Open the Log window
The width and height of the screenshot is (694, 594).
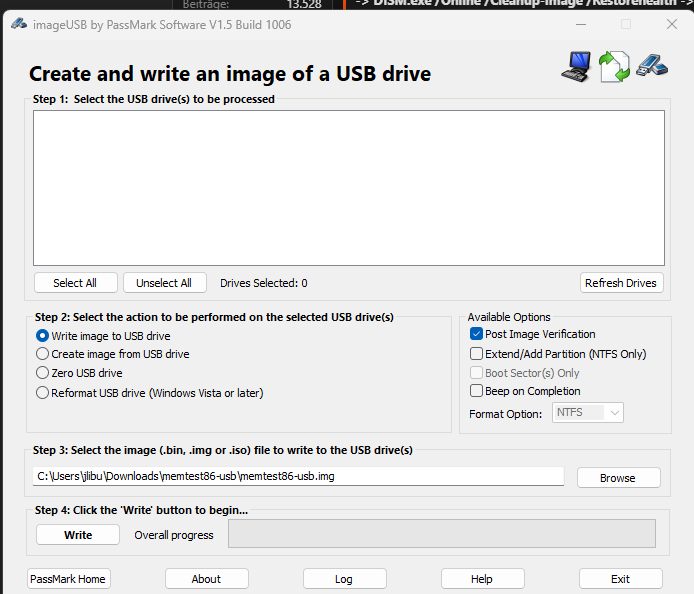point(345,579)
